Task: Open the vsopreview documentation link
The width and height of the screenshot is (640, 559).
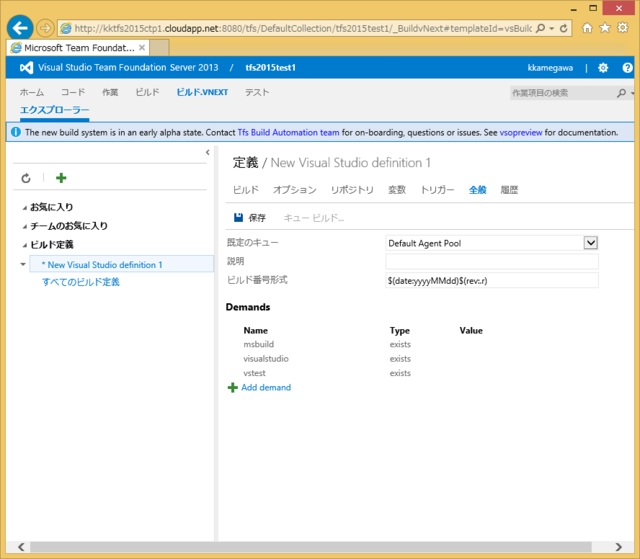Action: 521,132
